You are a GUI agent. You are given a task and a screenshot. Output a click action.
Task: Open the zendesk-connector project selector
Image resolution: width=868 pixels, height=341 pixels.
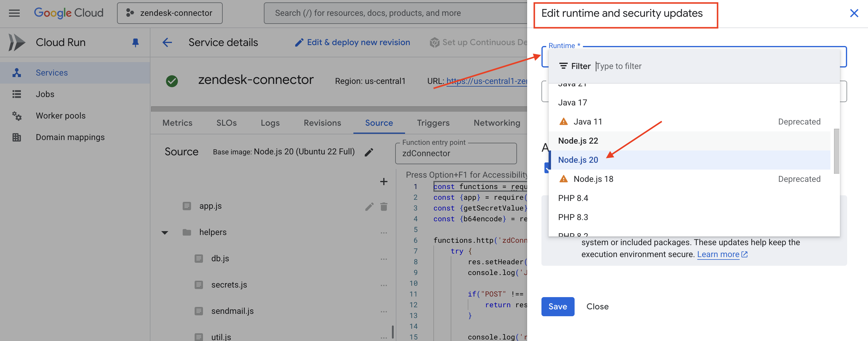[x=170, y=13]
